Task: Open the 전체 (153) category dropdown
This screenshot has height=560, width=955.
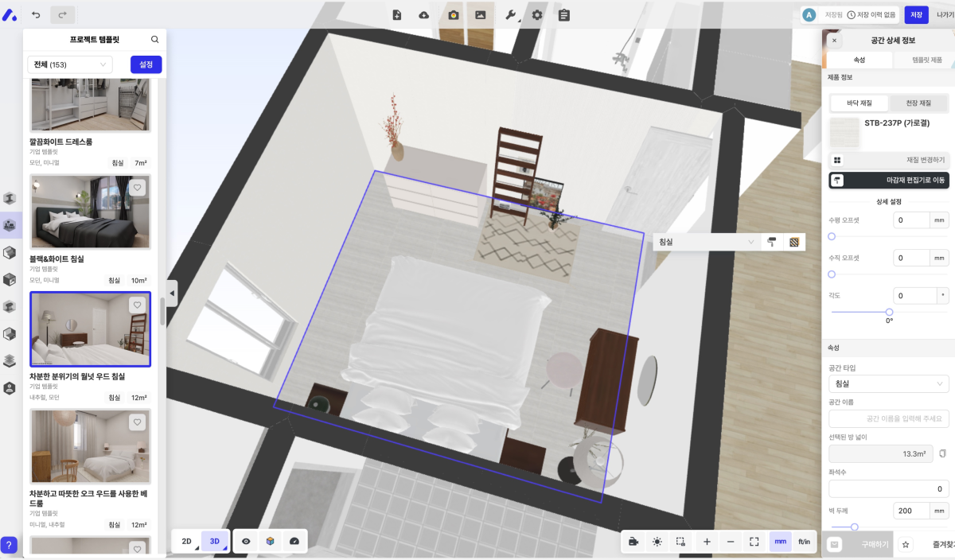Action: coord(70,64)
